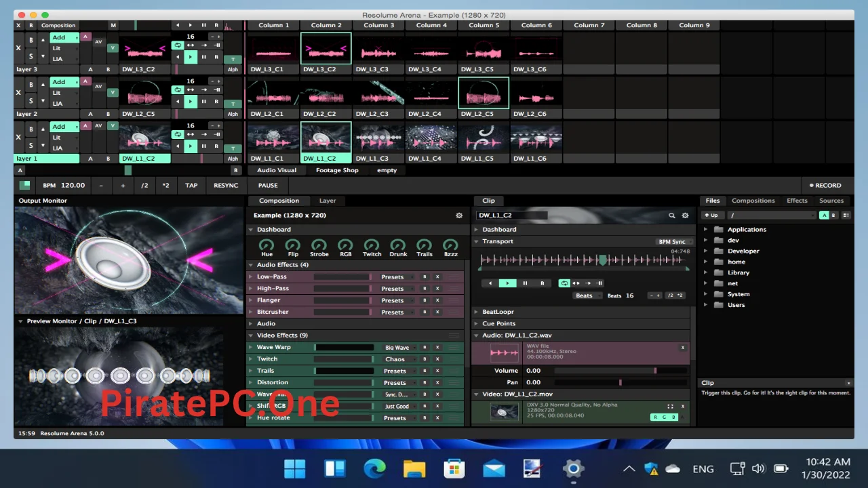The image size is (868, 488).
Task: Toggle bypass B on layer 3
Action: (31, 41)
